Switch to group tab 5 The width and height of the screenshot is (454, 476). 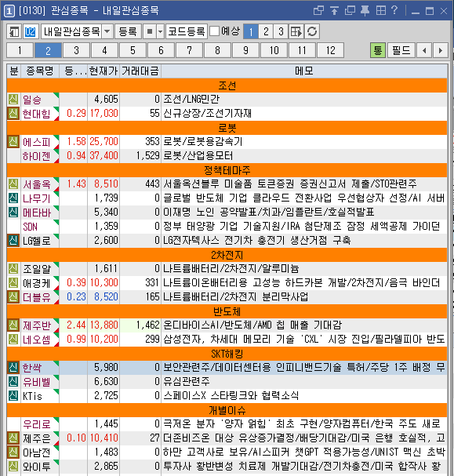[x=133, y=50]
